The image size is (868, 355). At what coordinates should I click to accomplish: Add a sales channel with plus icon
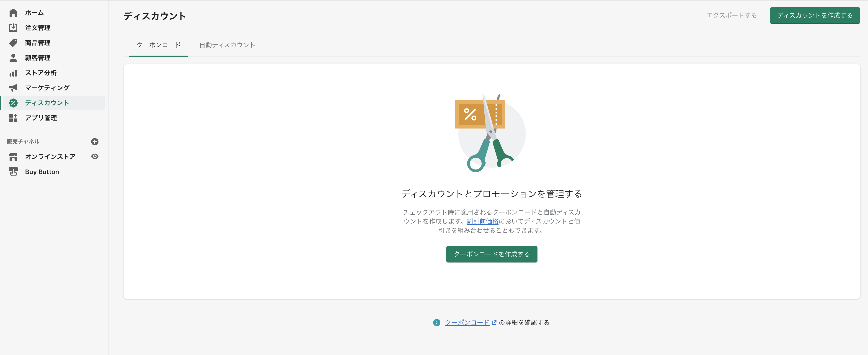[x=95, y=142]
